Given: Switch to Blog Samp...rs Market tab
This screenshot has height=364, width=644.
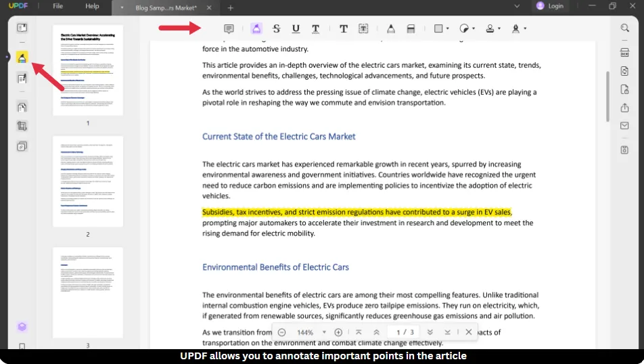Looking at the screenshot, I should tap(166, 8).
